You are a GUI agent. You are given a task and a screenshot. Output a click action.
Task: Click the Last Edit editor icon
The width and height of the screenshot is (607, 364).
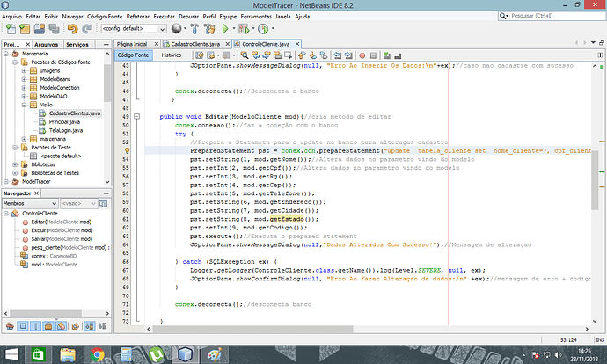(200, 55)
